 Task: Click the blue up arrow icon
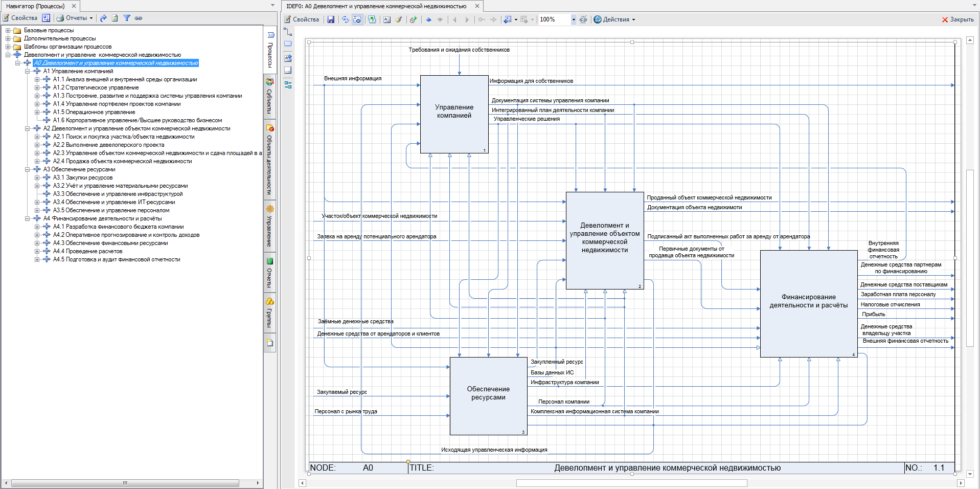pyautogui.click(x=428, y=19)
